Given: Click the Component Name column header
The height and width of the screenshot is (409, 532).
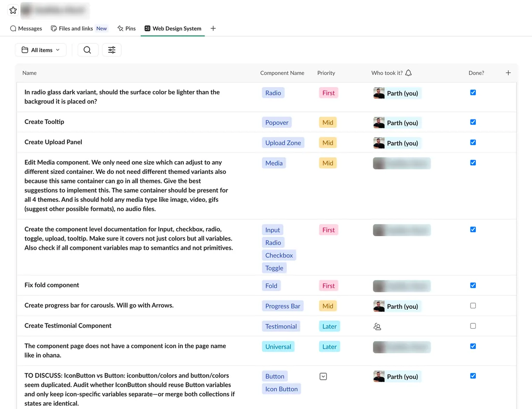Looking at the screenshot, I should point(282,73).
